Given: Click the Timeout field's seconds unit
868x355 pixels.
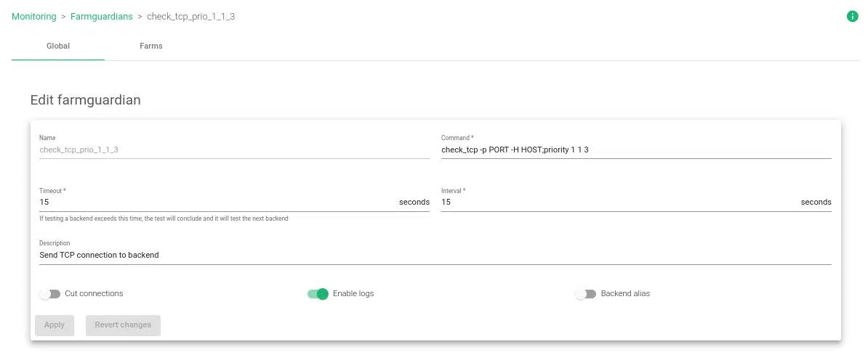Looking at the screenshot, I should coord(414,202).
